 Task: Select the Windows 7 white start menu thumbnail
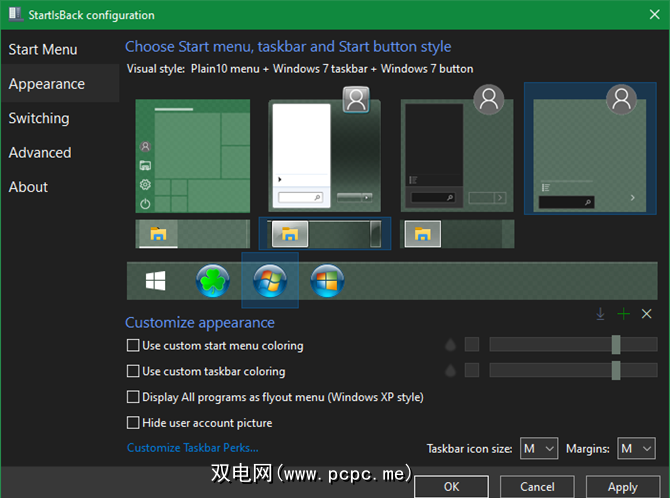[x=324, y=154]
